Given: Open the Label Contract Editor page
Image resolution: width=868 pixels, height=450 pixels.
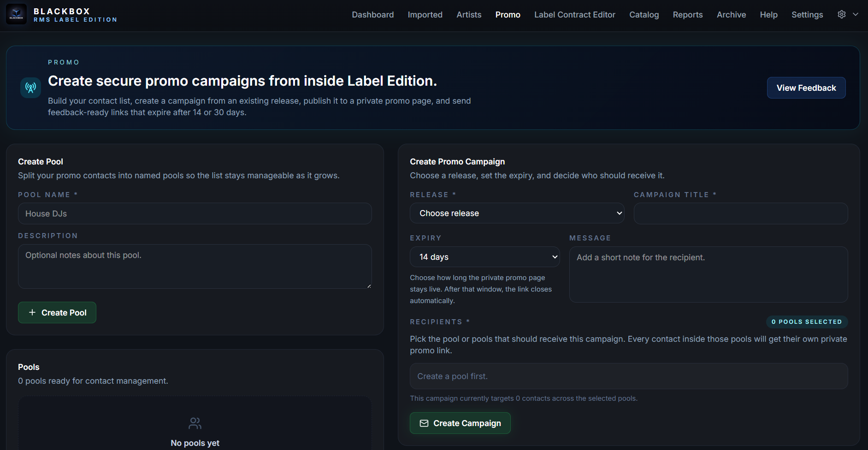Looking at the screenshot, I should (x=574, y=14).
